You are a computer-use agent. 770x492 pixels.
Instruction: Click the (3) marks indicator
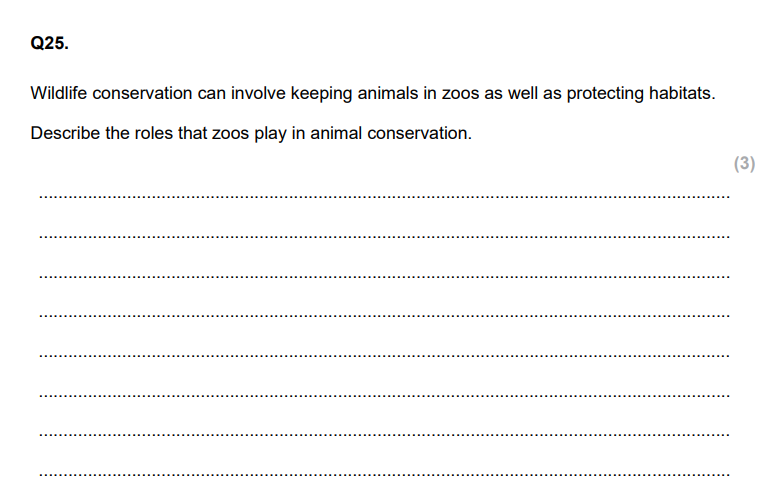click(744, 163)
